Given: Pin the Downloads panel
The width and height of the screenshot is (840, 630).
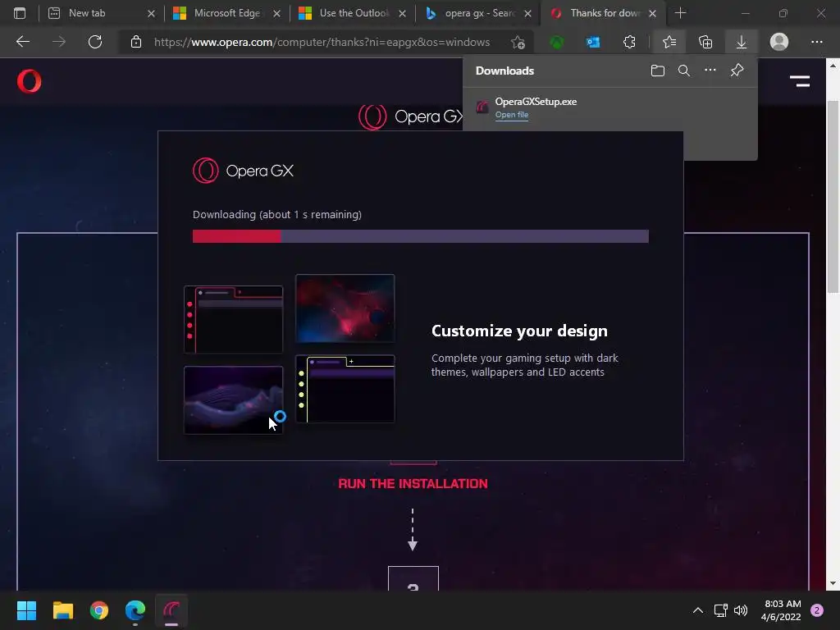Looking at the screenshot, I should click(x=737, y=71).
